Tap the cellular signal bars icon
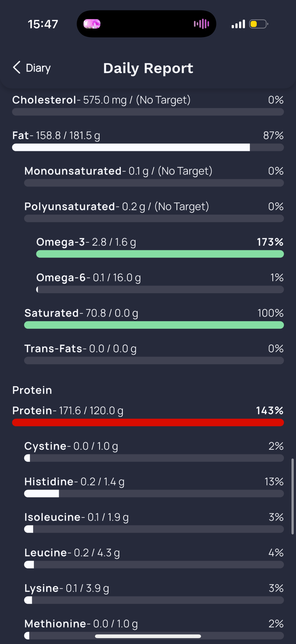This screenshot has width=296, height=644. (238, 24)
